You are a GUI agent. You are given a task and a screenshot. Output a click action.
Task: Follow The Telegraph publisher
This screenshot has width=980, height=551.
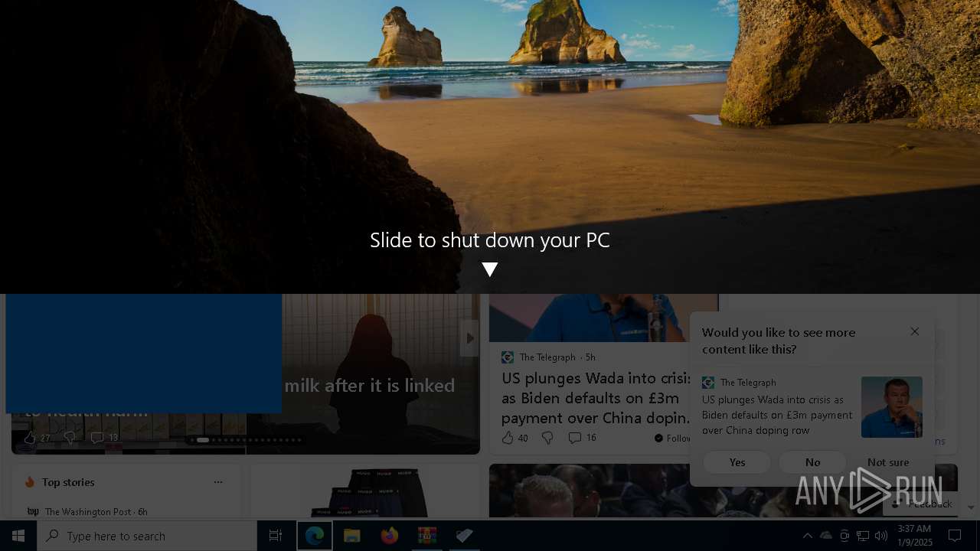tap(673, 438)
